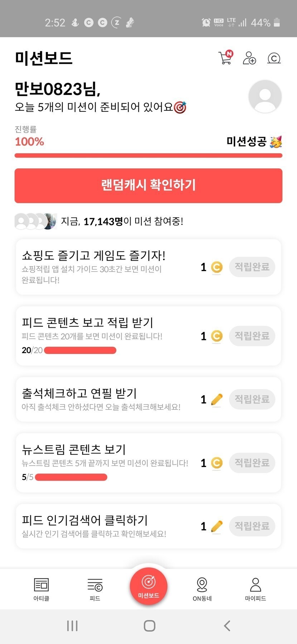The height and width of the screenshot is (644, 297).
Task: Tap 적립완료 on the attendance check mission
Action: (x=252, y=399)
